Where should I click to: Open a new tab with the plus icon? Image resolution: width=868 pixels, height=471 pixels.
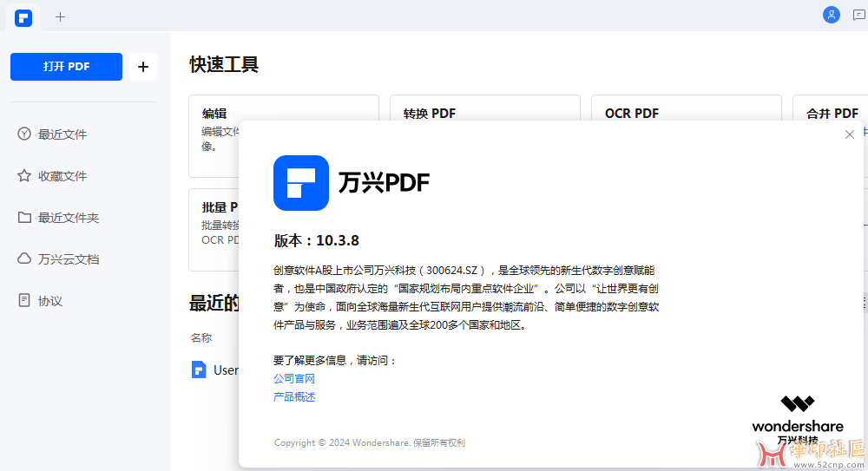pos(61,17)
